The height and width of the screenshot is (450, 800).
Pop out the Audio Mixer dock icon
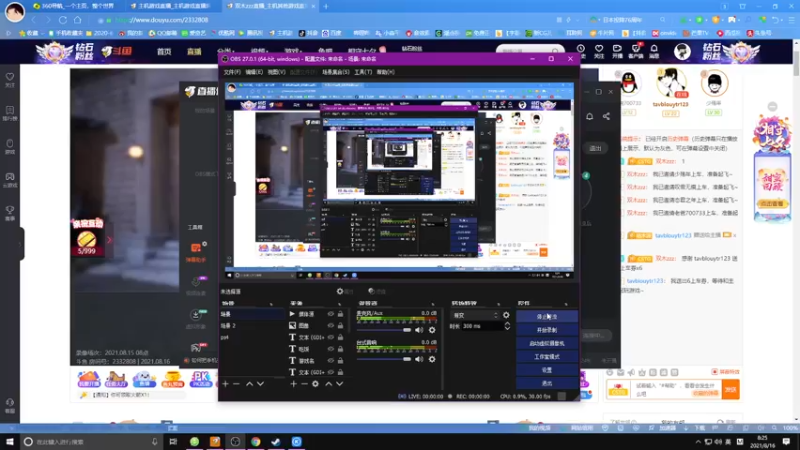[x=433, y=304]
